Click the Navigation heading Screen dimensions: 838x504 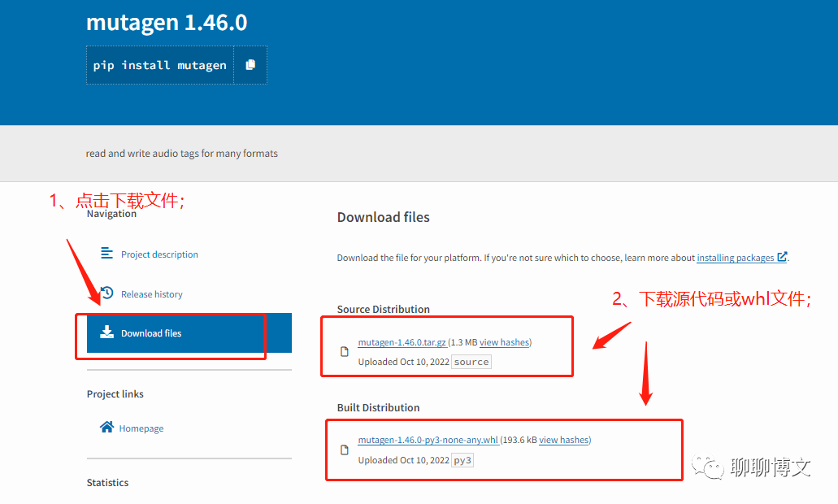(x=111, y=214)
